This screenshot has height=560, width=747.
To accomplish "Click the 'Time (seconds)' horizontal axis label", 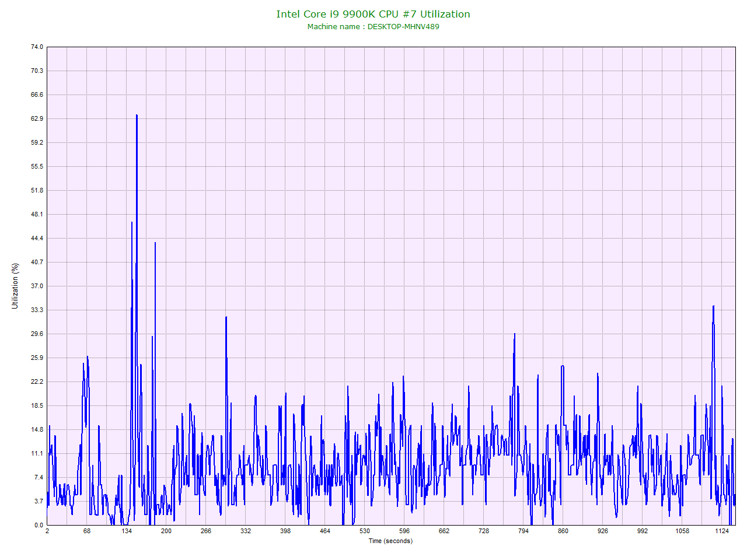I will click(390, 541).
